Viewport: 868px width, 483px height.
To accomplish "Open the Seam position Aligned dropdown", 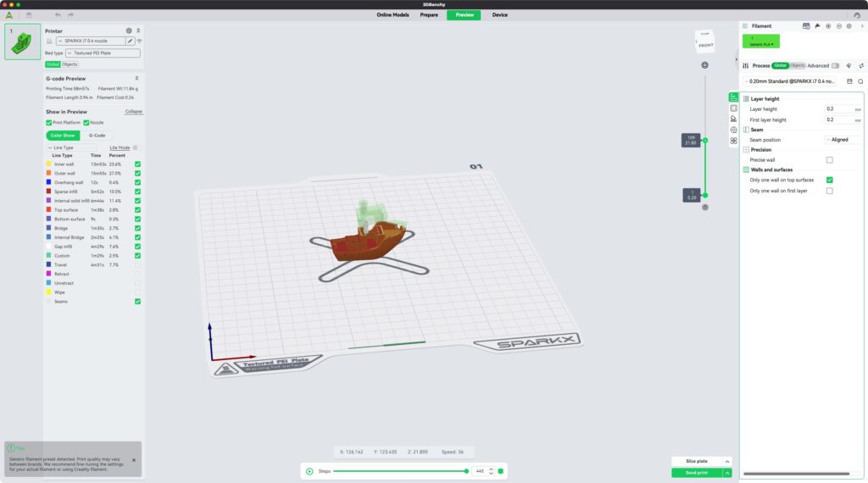I will click(843, 140).
